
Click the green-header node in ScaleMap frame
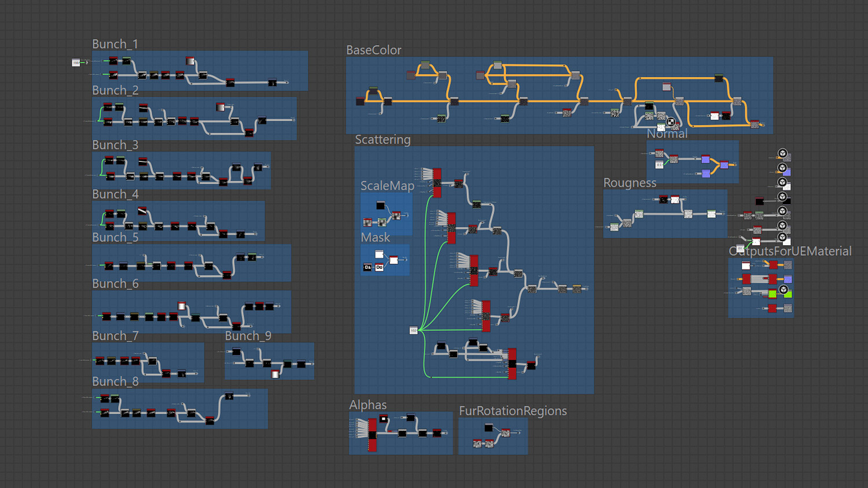[381, 222]
